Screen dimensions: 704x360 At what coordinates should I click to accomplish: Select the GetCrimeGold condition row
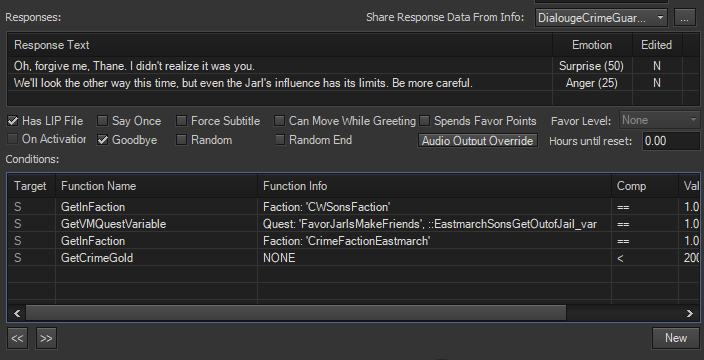point(354,258)
